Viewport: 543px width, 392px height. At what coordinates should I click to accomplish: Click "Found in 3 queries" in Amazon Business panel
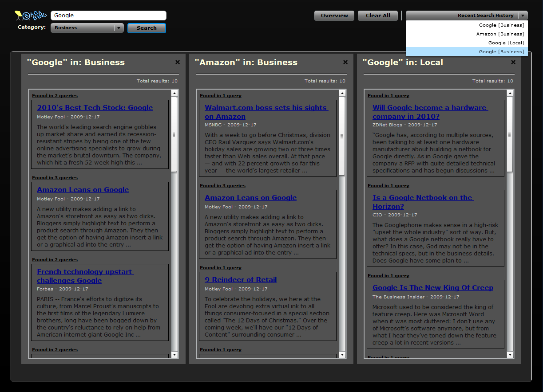[222, 186]
